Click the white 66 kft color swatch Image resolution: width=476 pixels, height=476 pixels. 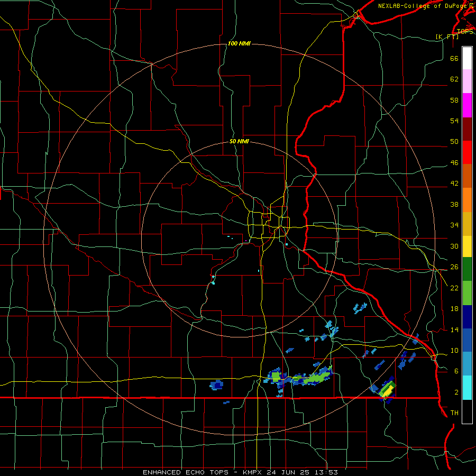(x=467, y=58)
